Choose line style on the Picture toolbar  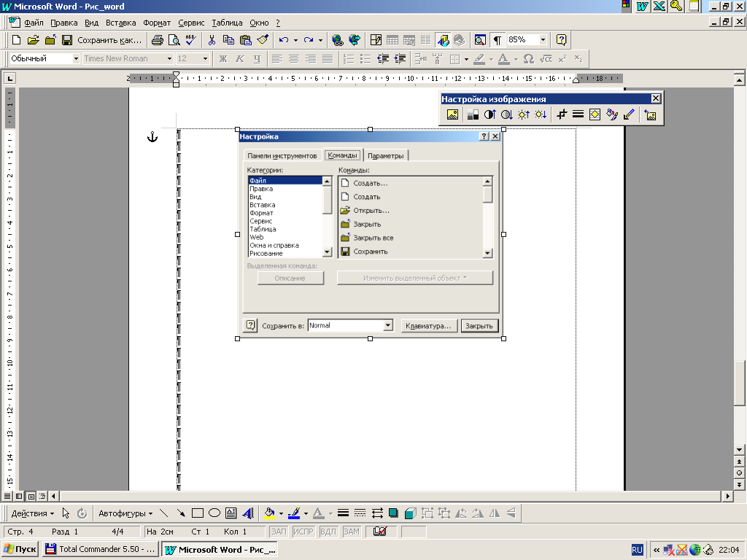(x=578, y=114)
